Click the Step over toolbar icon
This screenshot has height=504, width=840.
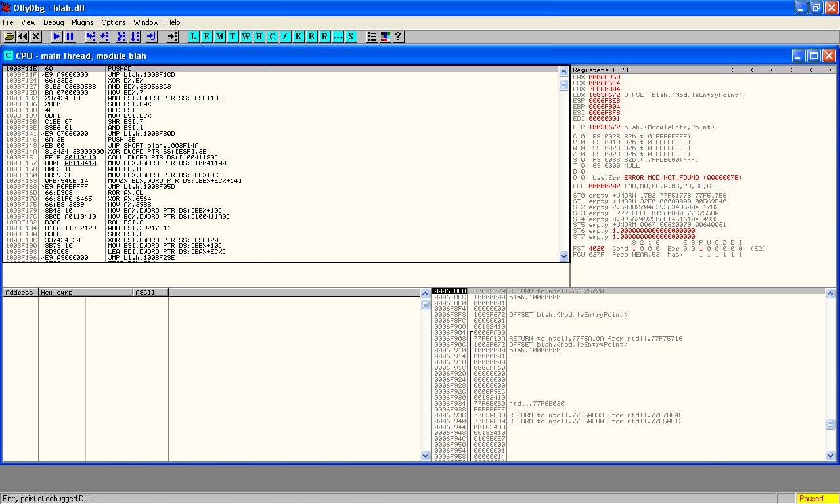click(x=104, y=37)
